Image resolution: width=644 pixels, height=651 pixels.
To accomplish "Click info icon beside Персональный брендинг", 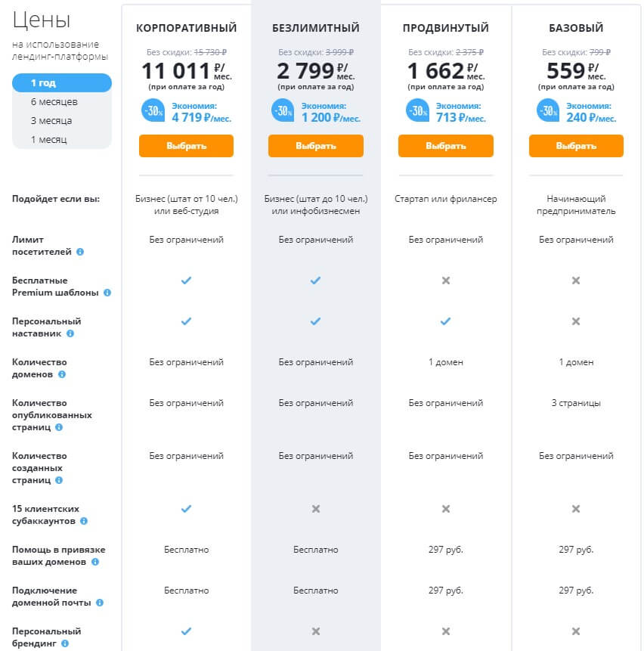I will pyautogui.click(x=65, y=643).
